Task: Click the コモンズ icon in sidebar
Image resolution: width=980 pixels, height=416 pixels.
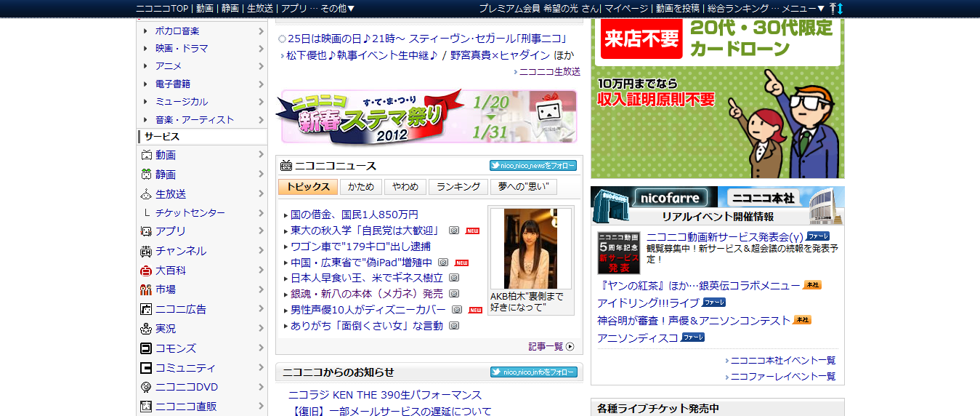Action: 146,348
